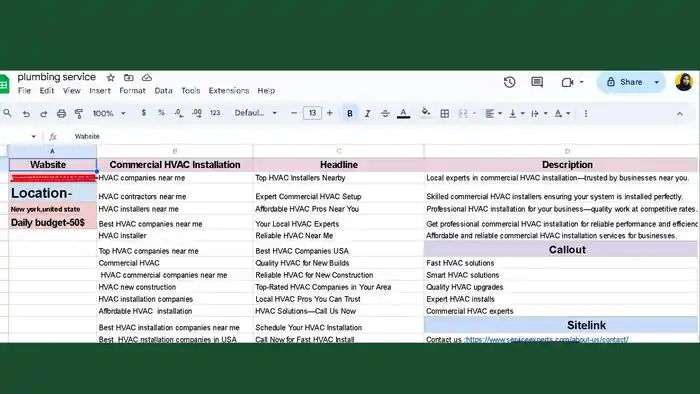Open the Share dropdown arrow

[x=657, y=82]
